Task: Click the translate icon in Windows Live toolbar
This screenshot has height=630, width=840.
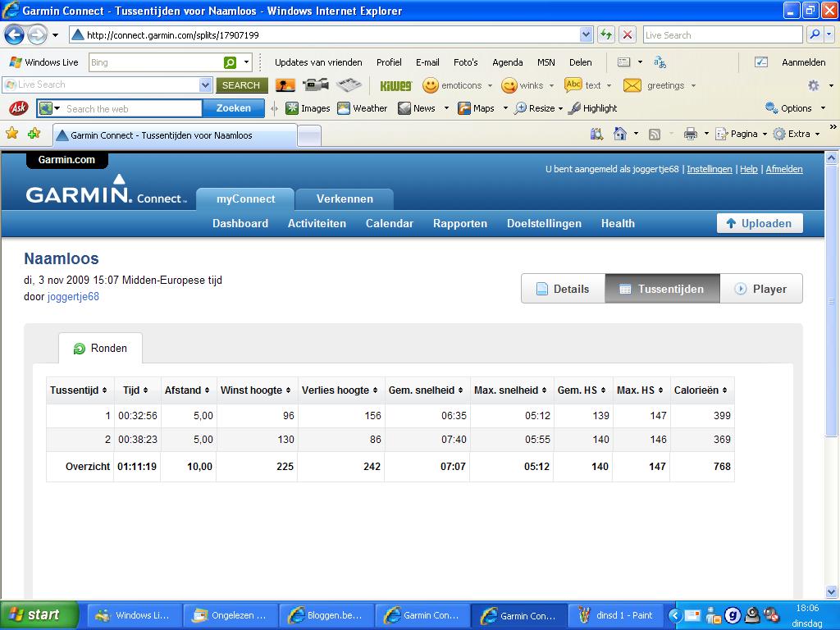Action: [660, 62]
